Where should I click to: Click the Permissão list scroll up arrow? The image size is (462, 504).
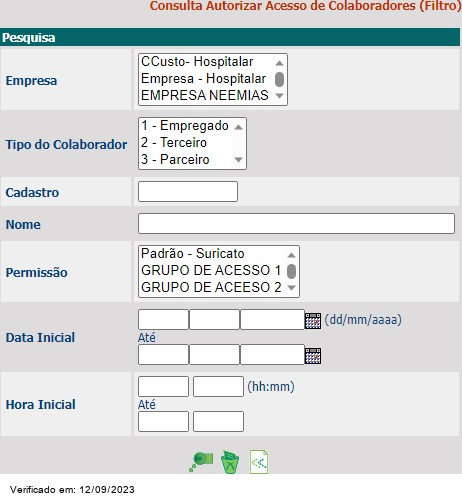(291, 255)
